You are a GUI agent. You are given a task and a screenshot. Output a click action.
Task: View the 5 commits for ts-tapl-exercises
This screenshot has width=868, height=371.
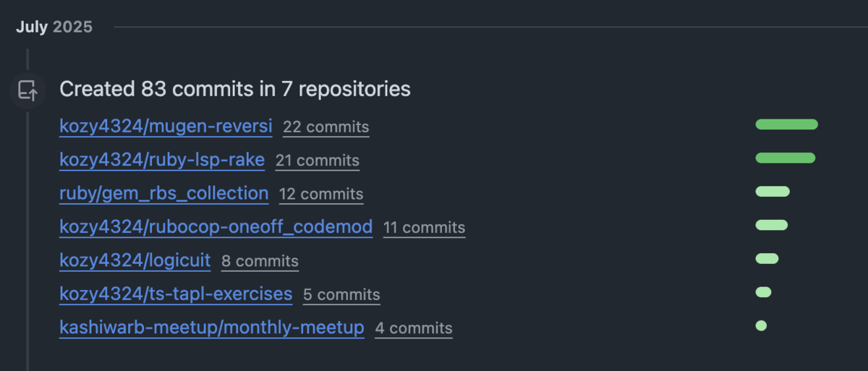coord(341,295)
